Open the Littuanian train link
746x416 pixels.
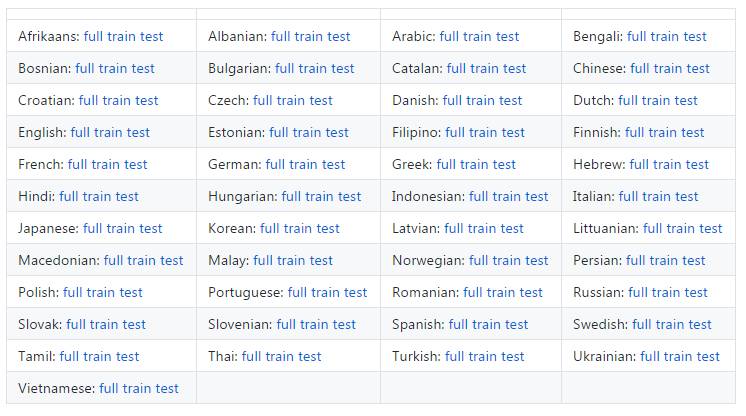680,228
